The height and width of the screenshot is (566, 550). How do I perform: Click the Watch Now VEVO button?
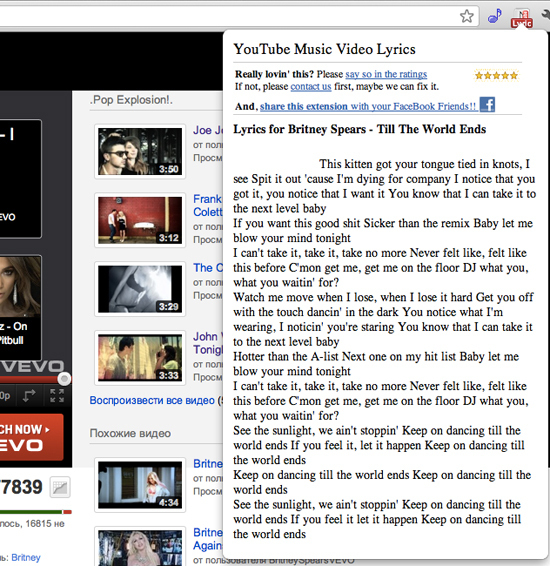(x=31, y=437)
